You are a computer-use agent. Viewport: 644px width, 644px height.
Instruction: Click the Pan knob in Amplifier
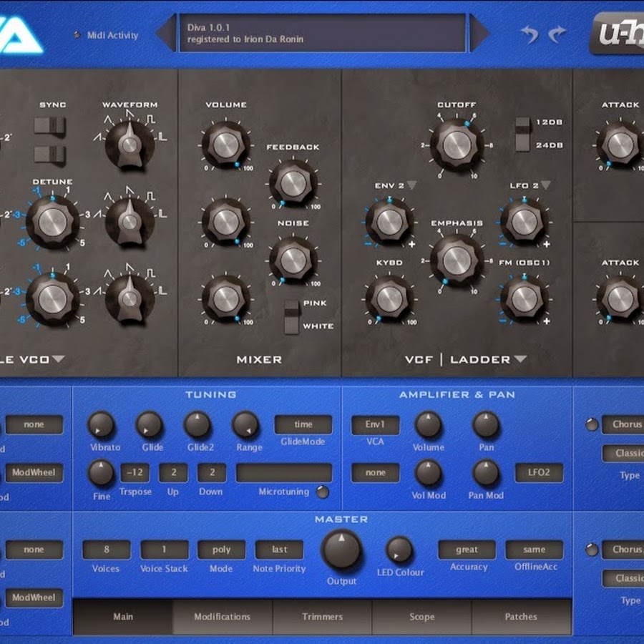[486, 424]
